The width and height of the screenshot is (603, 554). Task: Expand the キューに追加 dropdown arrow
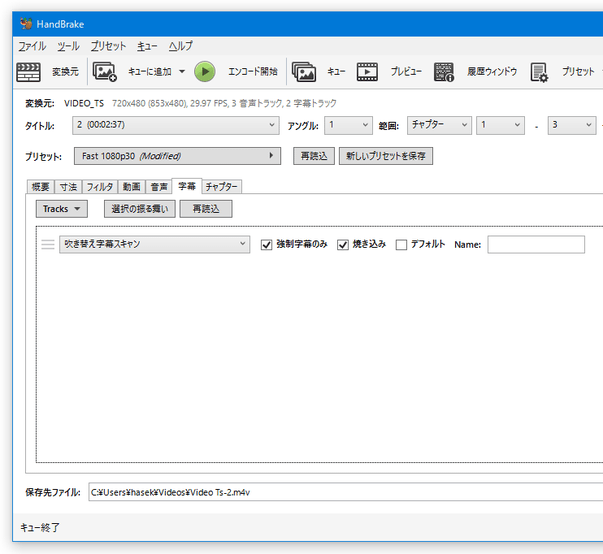point(182,72)
